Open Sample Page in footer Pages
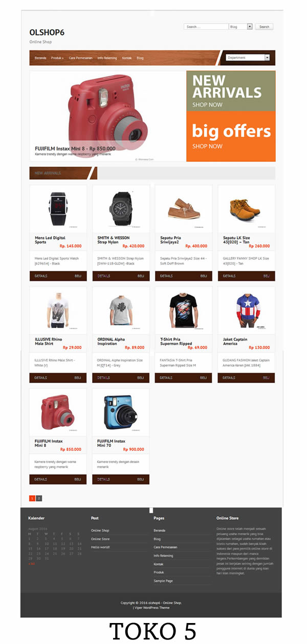Screen dimensions: 307x644 click(x=163, y=581)
